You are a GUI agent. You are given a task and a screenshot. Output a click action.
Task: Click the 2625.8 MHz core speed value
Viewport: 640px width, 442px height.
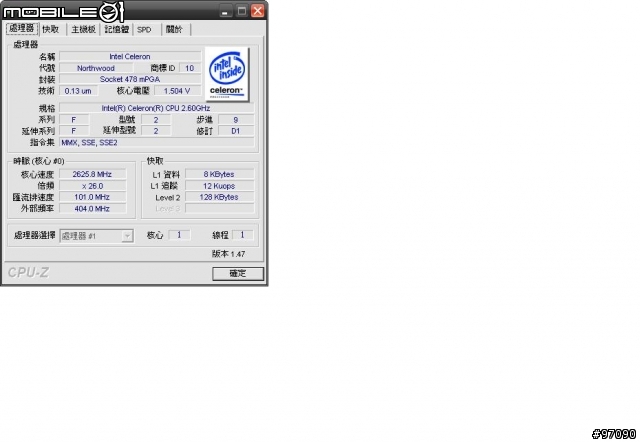pyautogui.click(x=93, y=174)
